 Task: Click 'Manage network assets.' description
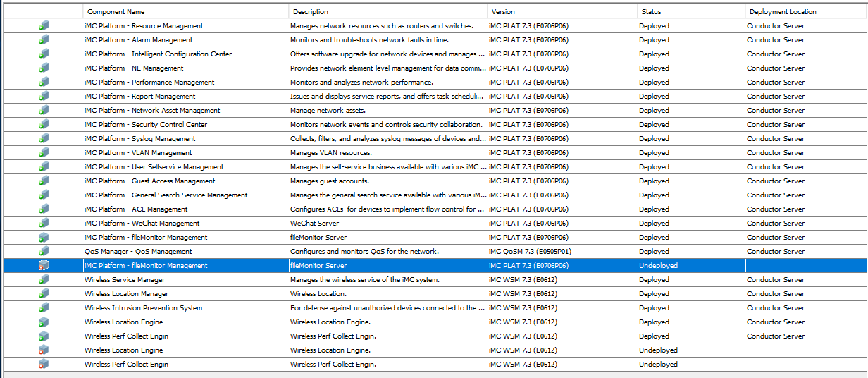[328, 111]
